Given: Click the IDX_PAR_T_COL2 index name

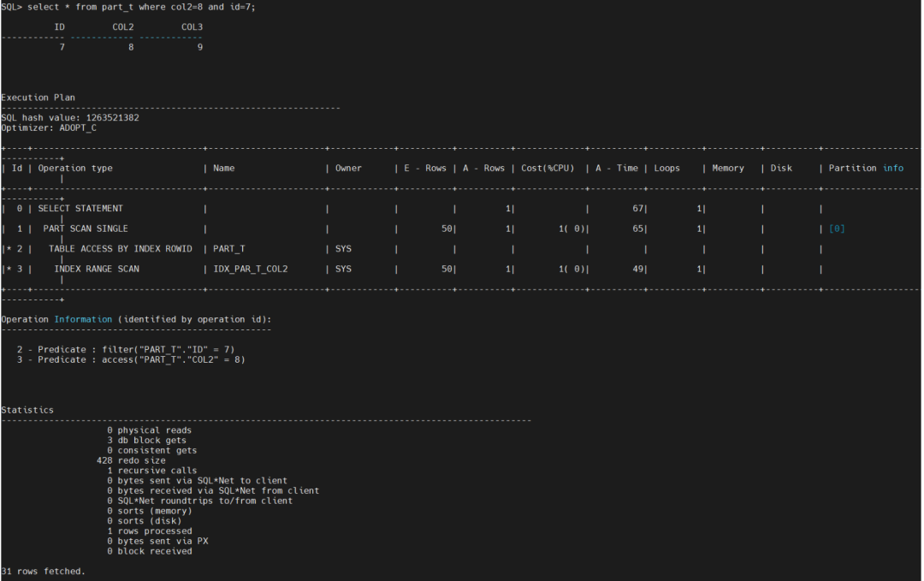Looking at the screenshot, I should tap(251, 269).
